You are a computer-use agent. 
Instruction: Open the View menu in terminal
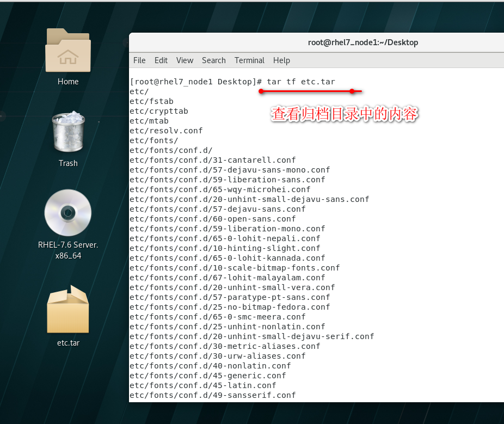click(185, 60)
